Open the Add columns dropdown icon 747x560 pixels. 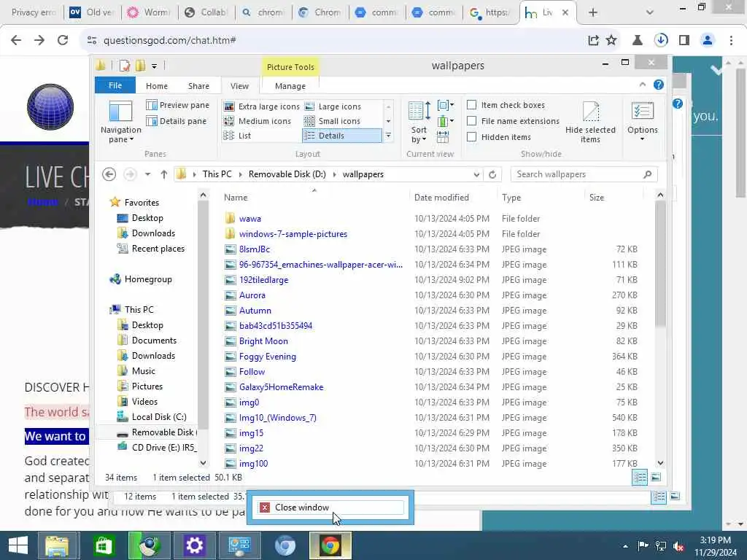click(446, 121)
